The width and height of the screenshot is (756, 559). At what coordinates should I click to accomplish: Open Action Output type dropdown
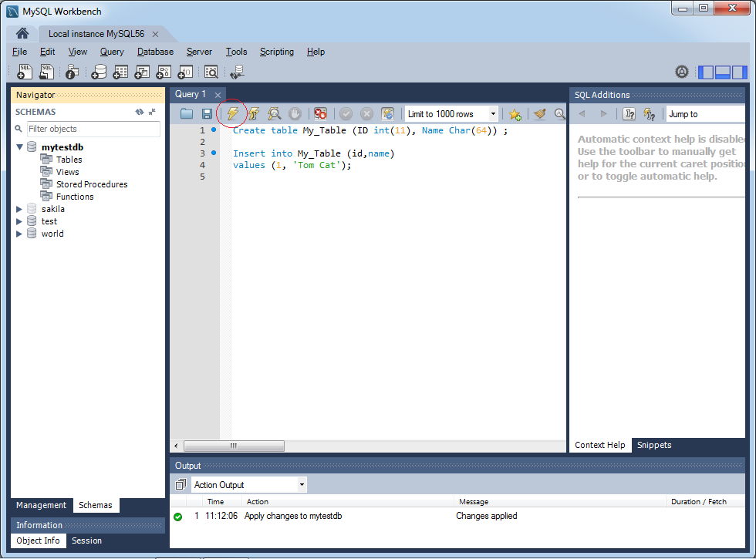click(x=302, y=485)
